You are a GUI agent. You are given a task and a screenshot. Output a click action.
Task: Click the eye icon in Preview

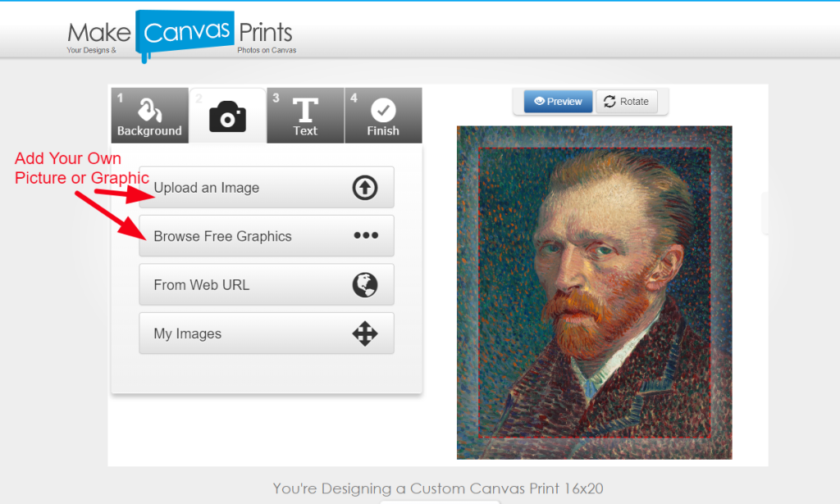point(539,102)
